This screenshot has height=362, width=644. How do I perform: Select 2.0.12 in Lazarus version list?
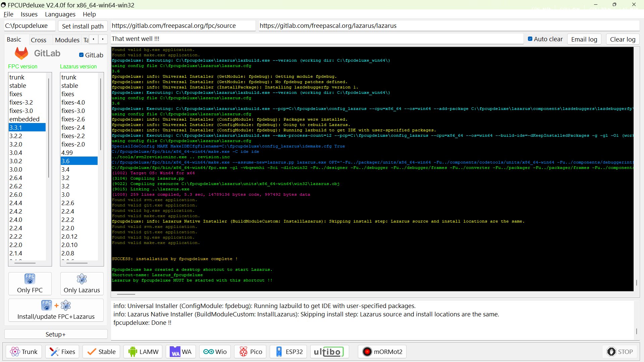(x=79, y=236)
